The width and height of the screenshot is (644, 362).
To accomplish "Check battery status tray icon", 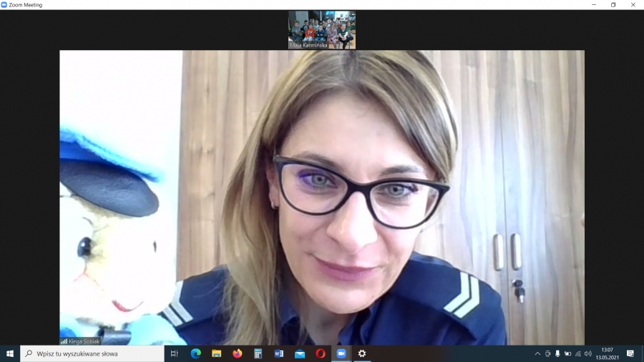I will [x=567, y=353].
